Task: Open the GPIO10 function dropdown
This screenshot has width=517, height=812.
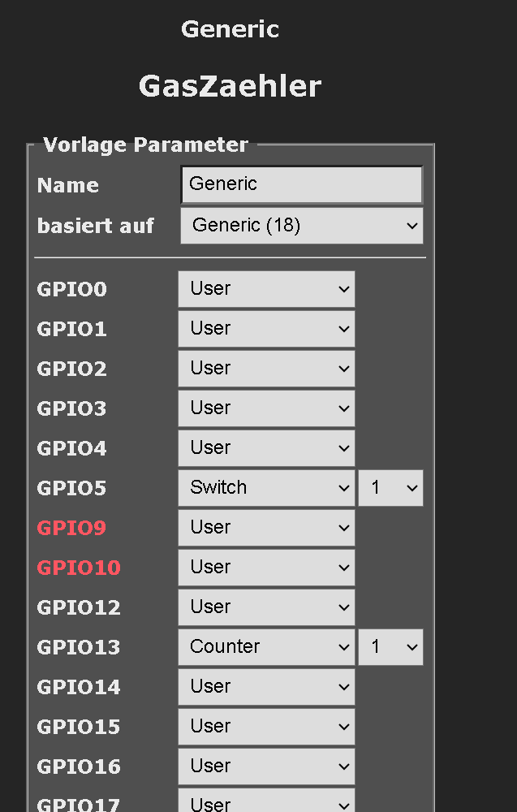Action: point(266,568)
